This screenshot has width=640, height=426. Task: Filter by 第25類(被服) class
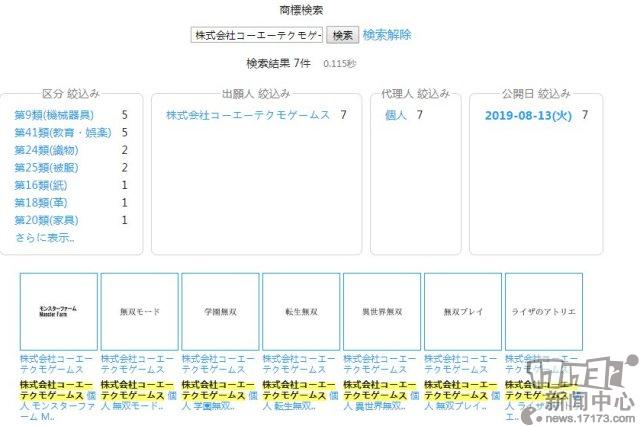46,168
